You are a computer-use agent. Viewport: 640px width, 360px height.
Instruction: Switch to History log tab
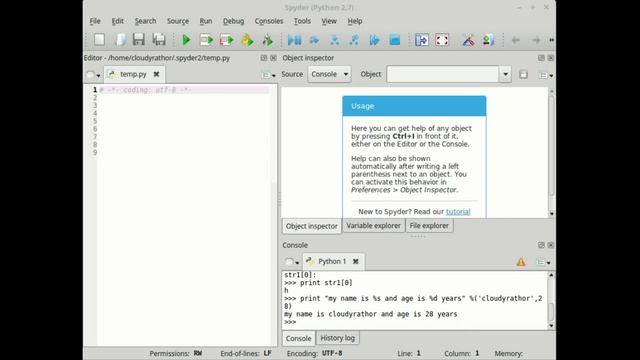click(x=338, y=338)
